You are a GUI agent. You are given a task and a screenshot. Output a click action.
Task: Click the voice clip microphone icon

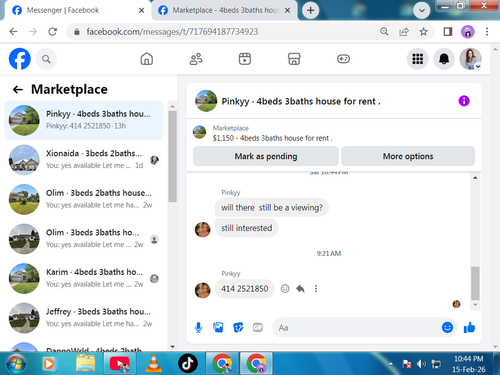pos(198,328)
